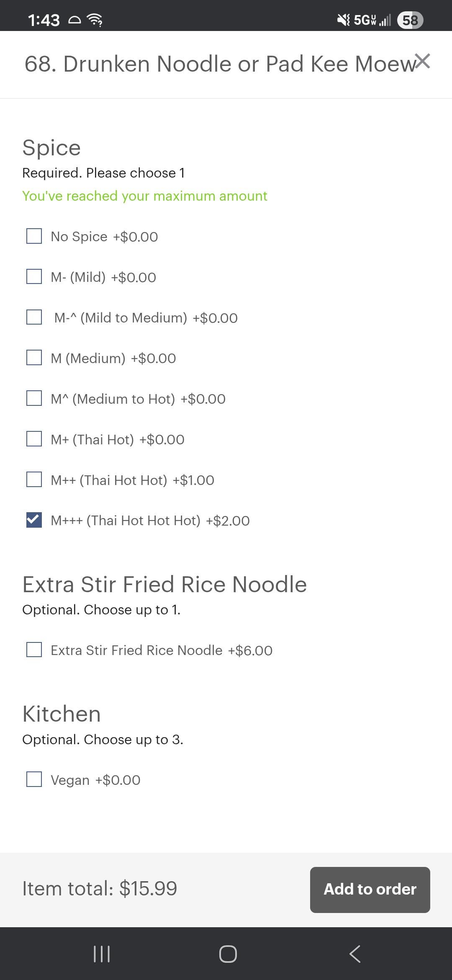Tap the Wi-Fi status bar icon
Viewport: 452px width, 980px height.
coord(95,20)
